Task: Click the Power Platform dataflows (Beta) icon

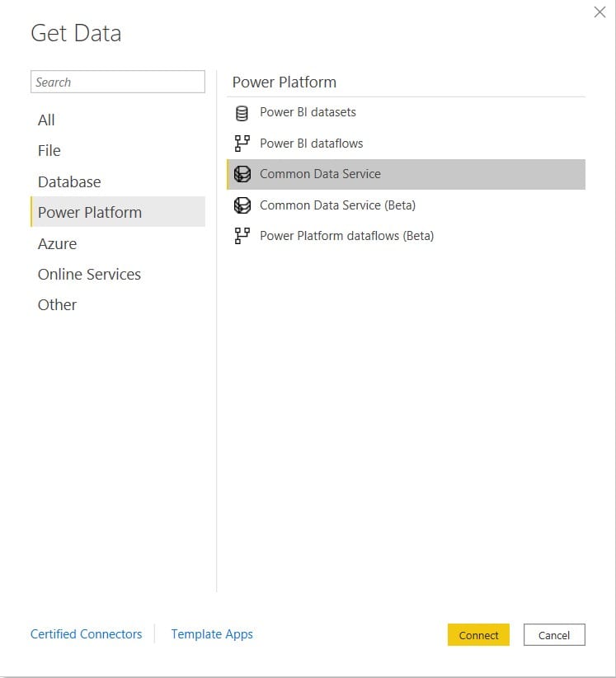Action: [x=242, y=236]
